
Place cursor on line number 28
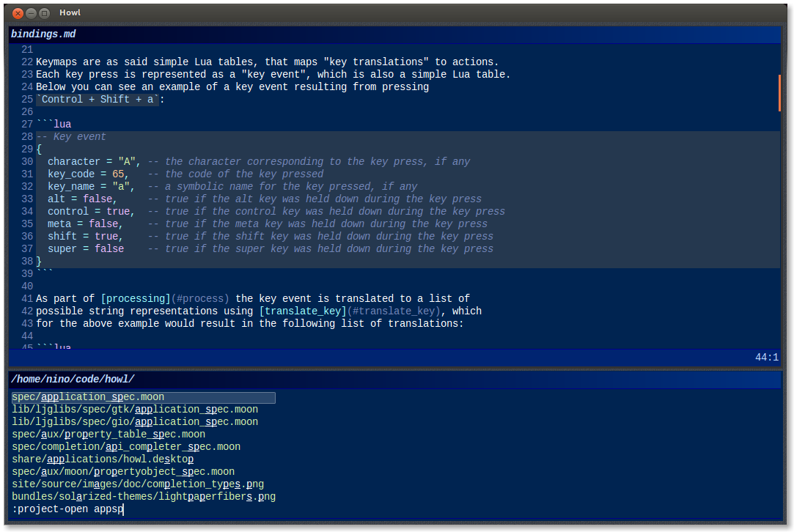point(27,137)
